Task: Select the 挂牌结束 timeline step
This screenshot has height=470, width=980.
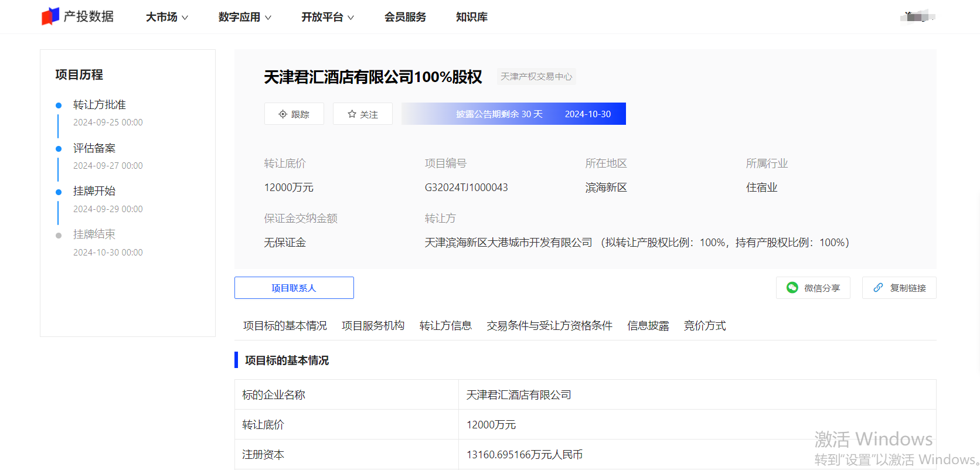Action: pyautogui.click(x=94, y=234)
